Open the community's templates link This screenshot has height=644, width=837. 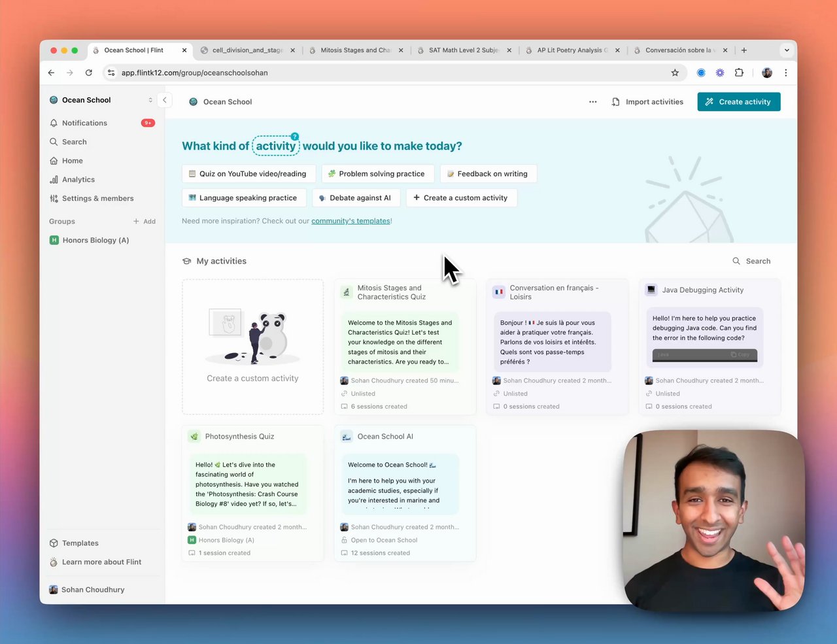coord(350,221)
